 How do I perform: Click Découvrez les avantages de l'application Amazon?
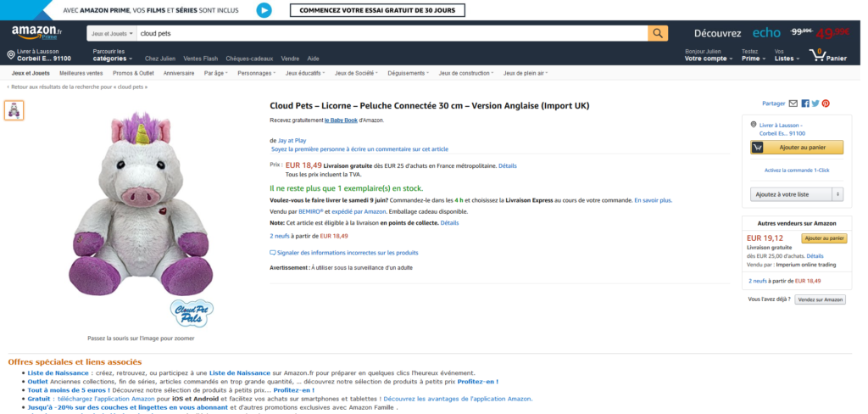tap(458, 399)
